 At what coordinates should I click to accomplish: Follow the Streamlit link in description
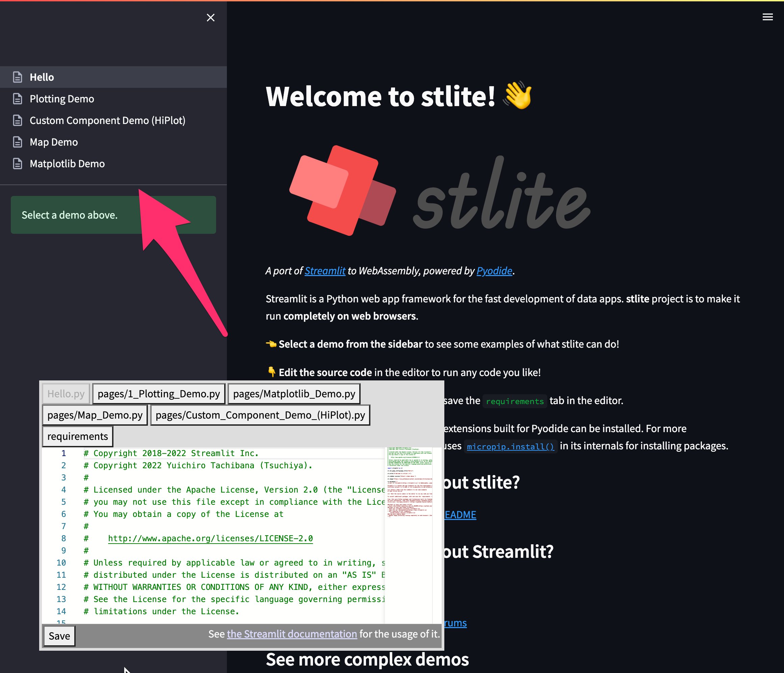325,271
